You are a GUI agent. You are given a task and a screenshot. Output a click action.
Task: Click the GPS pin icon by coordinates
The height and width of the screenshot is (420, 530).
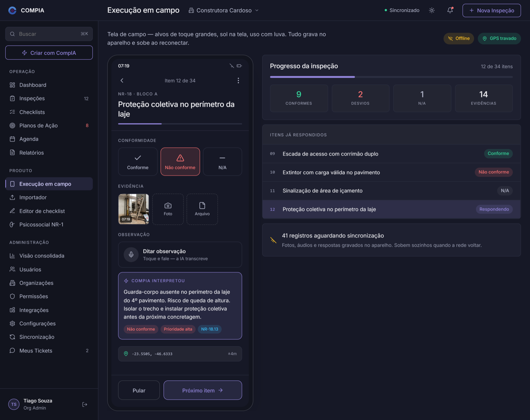point(126,354)
